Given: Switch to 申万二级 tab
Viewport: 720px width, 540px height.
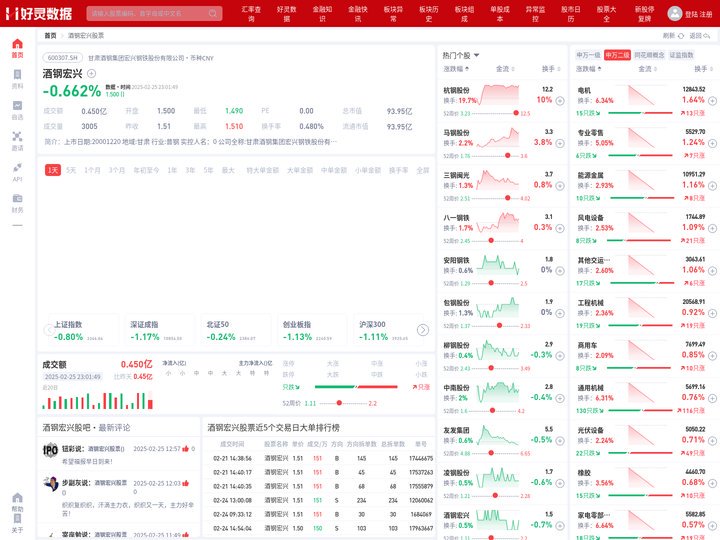Looking at the screenshot, I should tap(617, 55).
